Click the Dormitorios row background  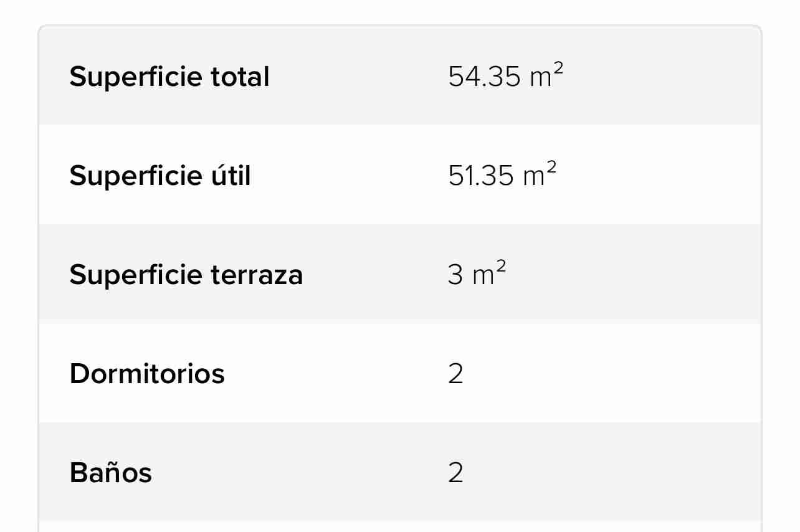(x=399, y=373)
